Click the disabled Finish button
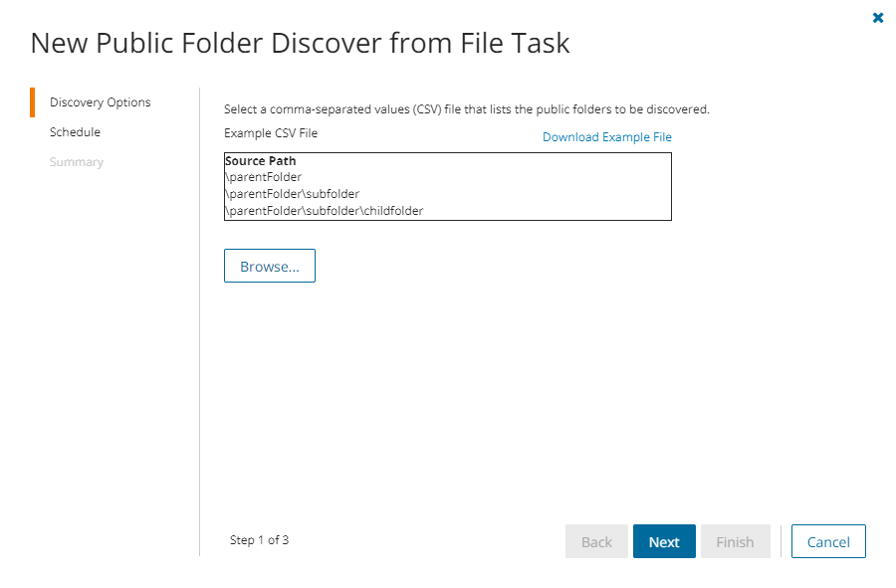The height and width of the screenshot is (588, 896). click(735, 542)
